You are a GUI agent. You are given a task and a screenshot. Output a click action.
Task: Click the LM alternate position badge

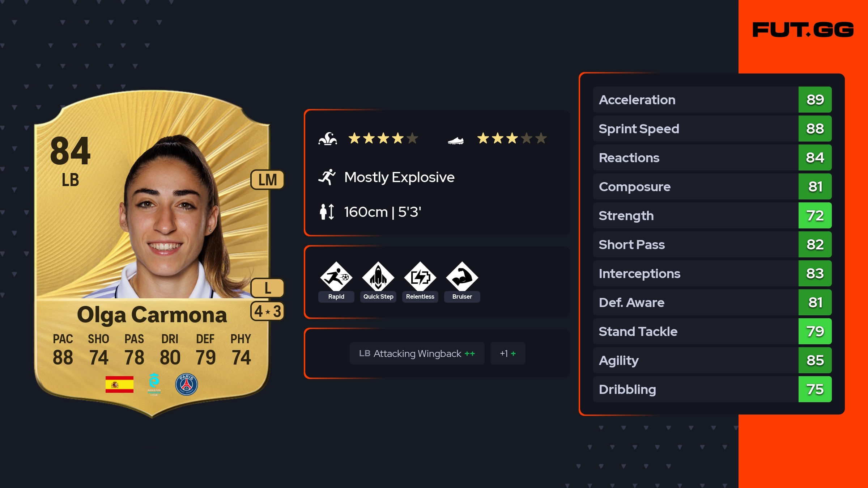pyautogui.click(x=268, y=180)
